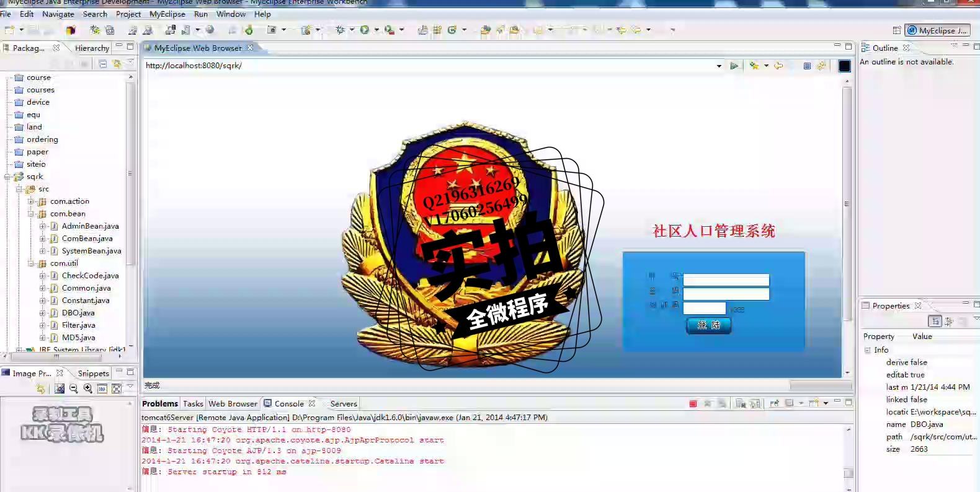
Task: Click the deploy server toolbar icon
Action: 171,30
